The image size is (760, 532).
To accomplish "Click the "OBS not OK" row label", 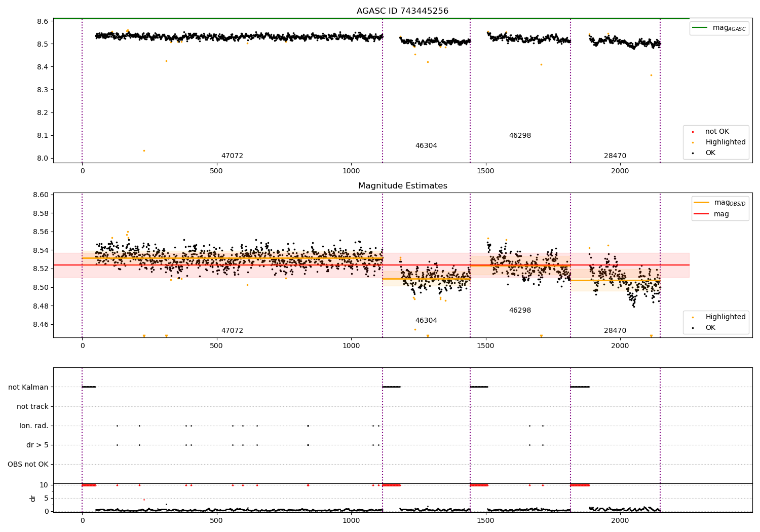I will coord(28,464).
